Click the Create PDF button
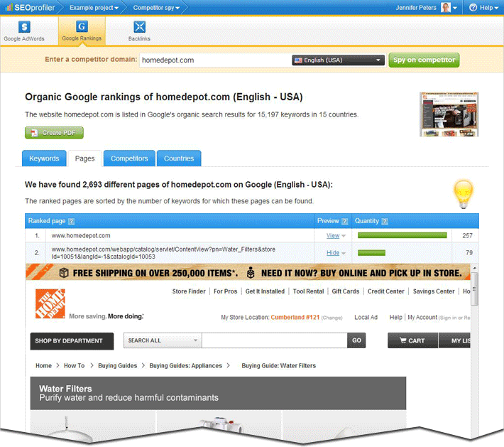This screenshot has width=504, height=447. [x=54, y=133]
